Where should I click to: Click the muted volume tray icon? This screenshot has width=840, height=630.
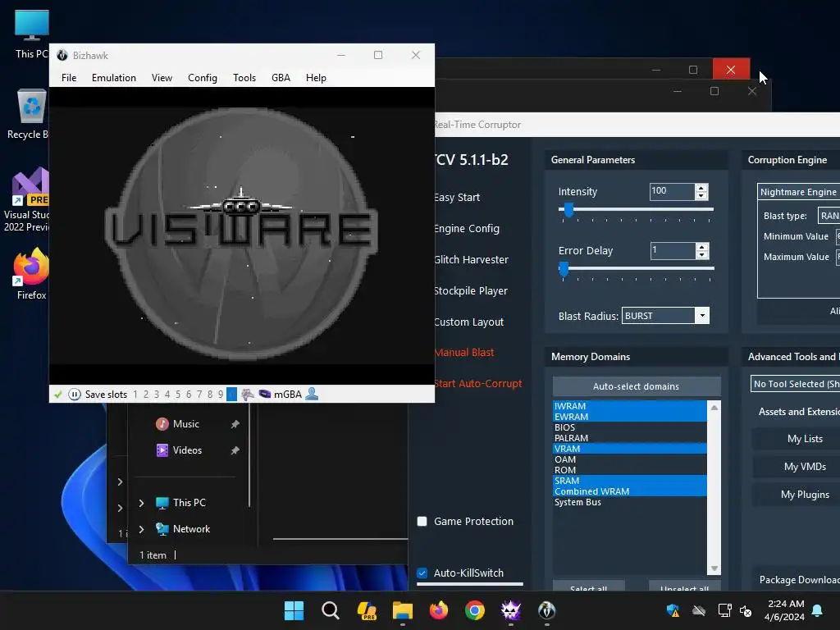pos(745,610)
